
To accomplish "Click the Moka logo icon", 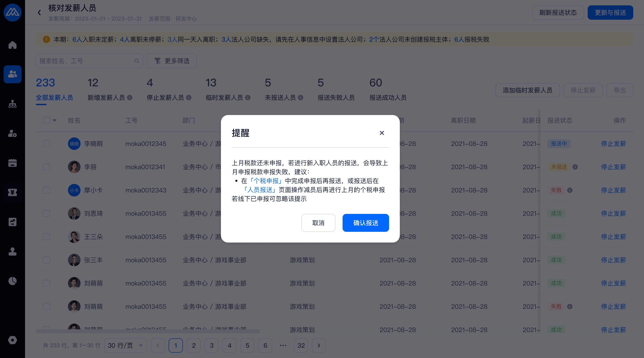I will (13, 12).
